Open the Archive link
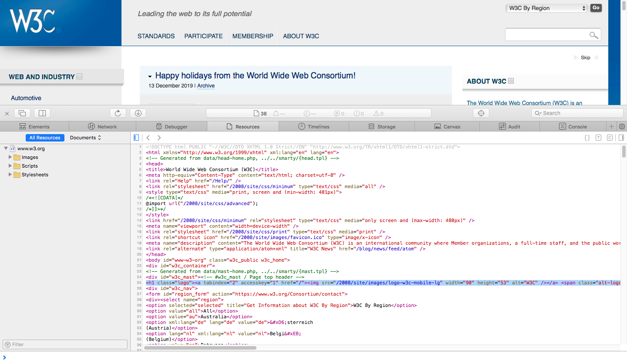This screenshot has width=627, height=364. 206,86
